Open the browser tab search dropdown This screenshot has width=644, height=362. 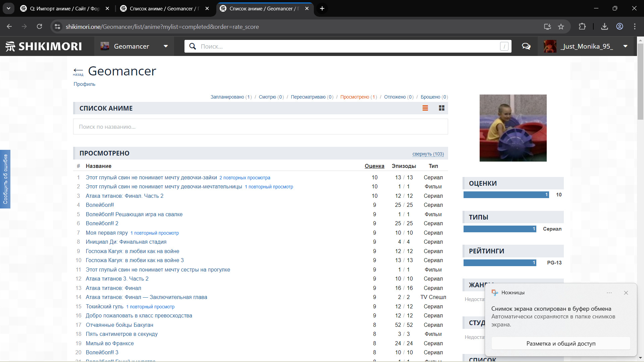tap(8, 8)
